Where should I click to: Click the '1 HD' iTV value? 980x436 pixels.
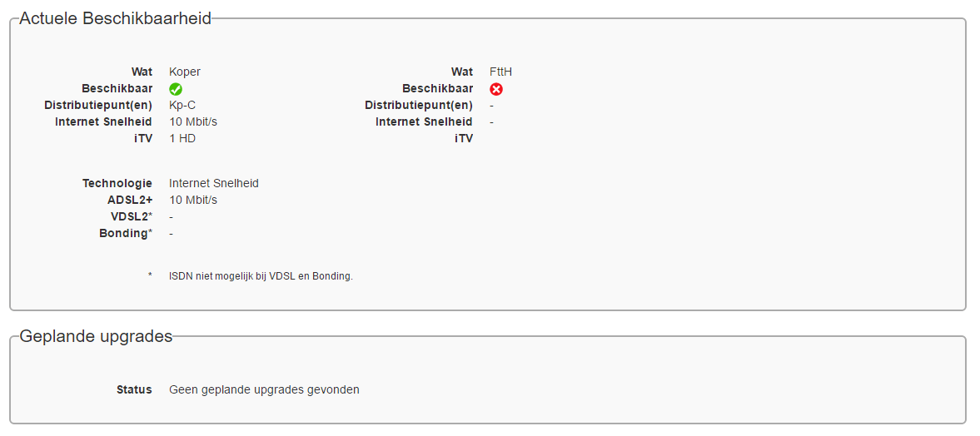pyautogui.click(x=182, y=138)
